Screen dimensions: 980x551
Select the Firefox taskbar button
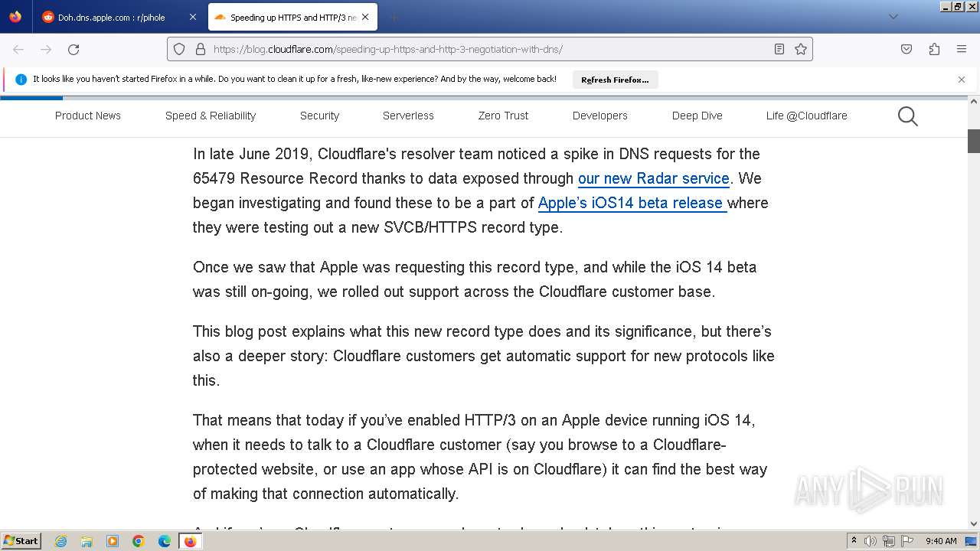[191, 541]
